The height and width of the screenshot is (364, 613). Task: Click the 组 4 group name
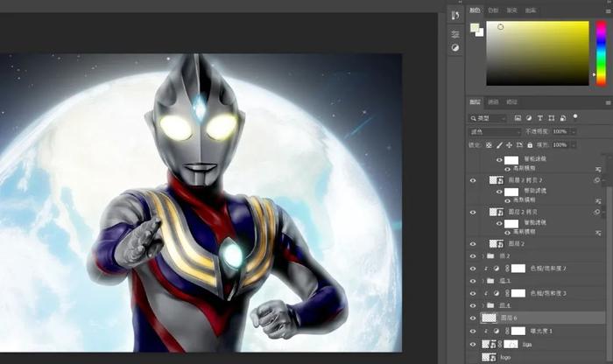[x=504, y=305]
